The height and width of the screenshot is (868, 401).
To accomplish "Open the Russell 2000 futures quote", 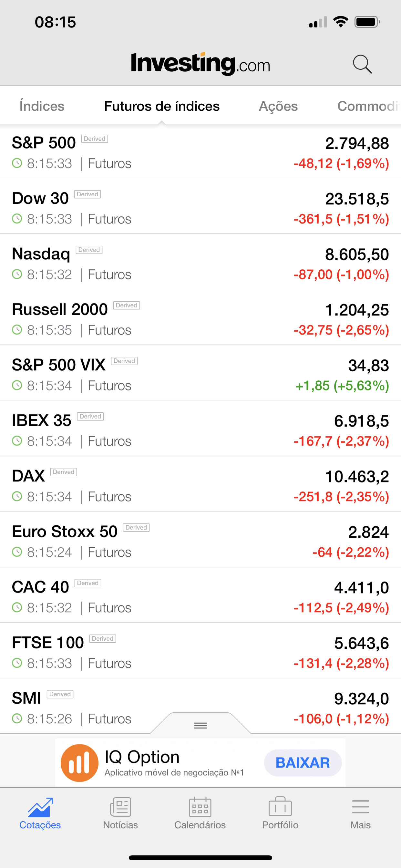I will [x=200, y=317].
